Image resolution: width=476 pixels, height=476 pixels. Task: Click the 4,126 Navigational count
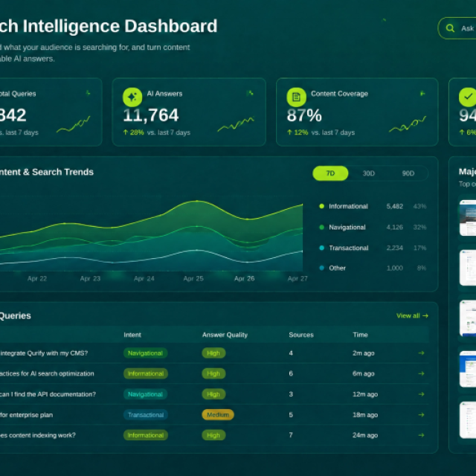395,227
